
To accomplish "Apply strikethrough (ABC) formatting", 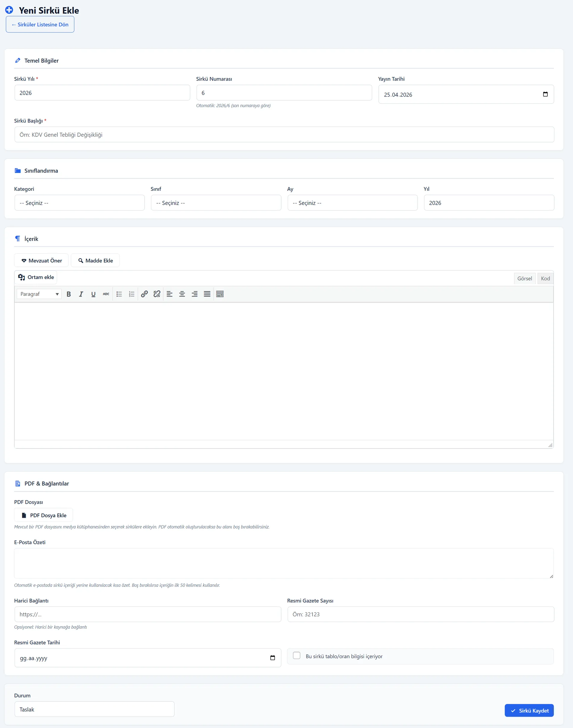I will click(106, 294).
